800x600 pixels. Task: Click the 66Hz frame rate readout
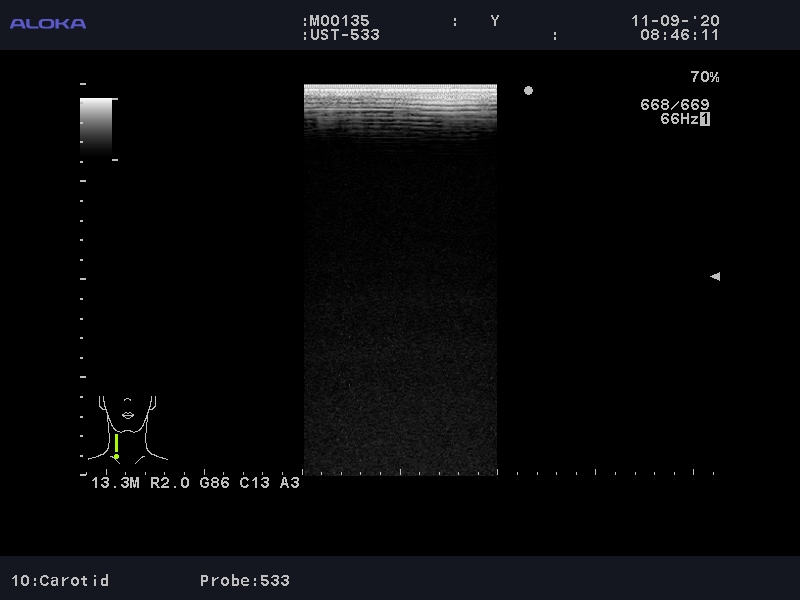[678, 119]
